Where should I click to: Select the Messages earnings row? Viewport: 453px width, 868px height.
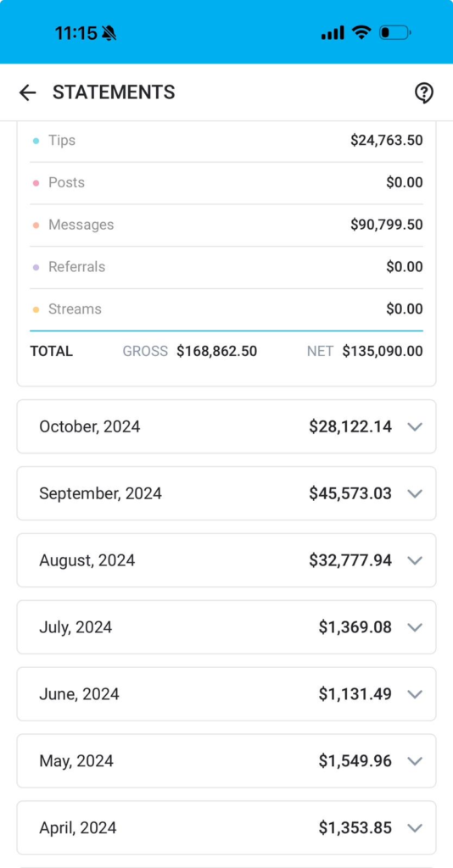(x=226, y=225)
